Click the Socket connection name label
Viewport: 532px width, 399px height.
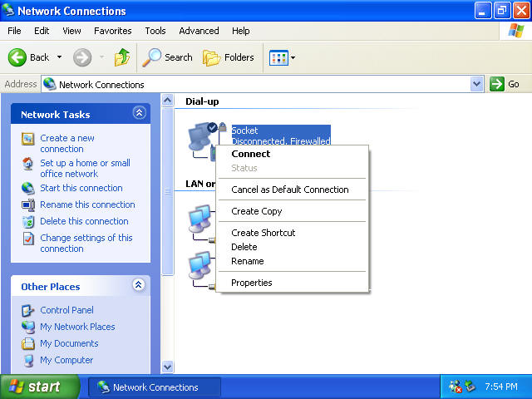(x=244, y=131)
